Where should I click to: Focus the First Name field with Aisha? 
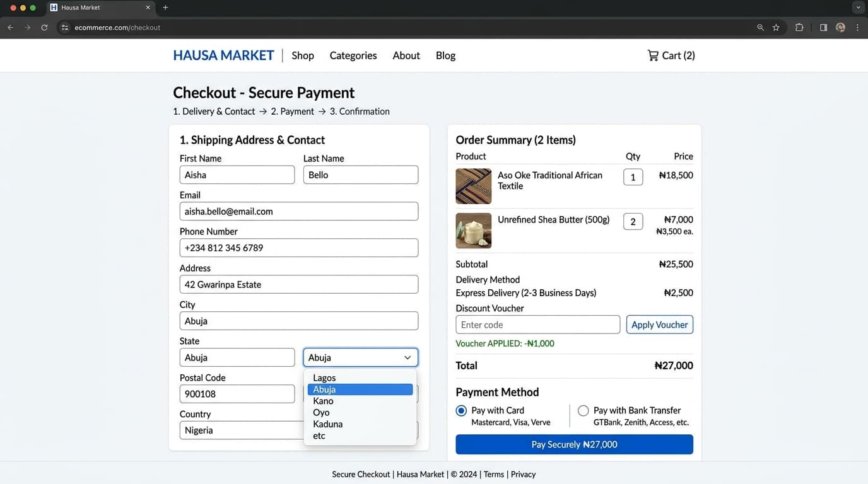point(237,175)
